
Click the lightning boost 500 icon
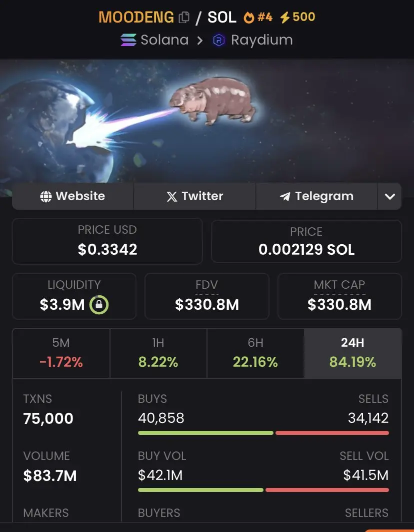285,18
